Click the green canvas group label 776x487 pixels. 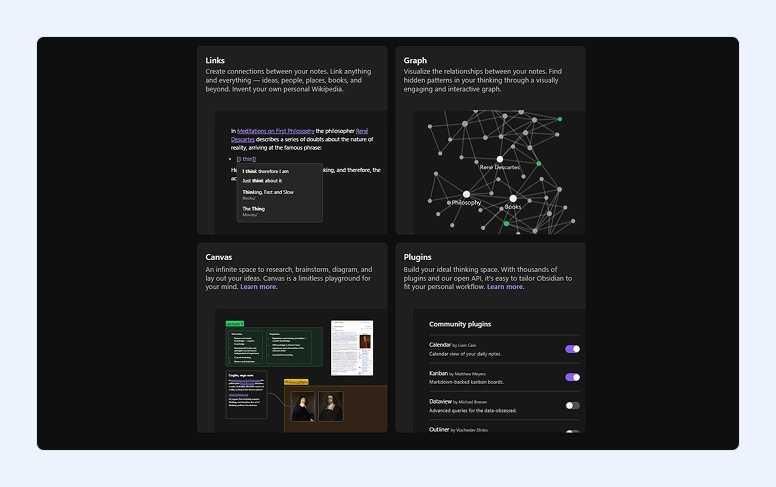(x=235, y=324)
